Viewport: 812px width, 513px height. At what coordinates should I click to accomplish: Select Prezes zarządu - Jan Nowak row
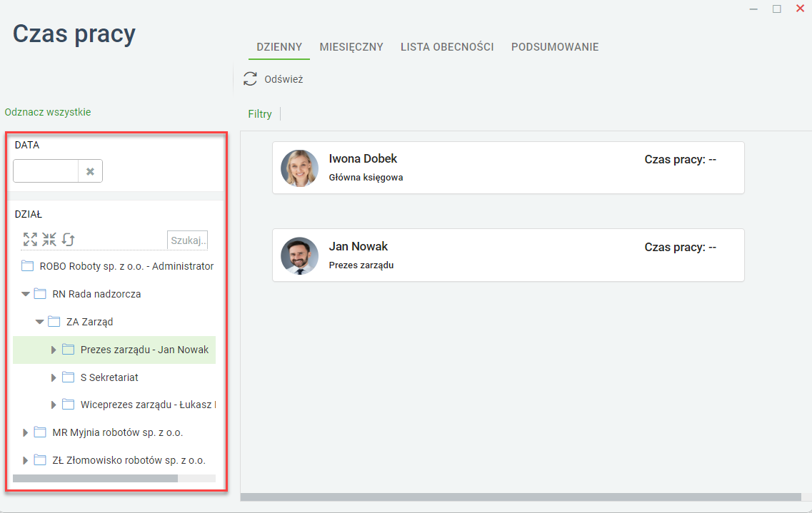114,350
